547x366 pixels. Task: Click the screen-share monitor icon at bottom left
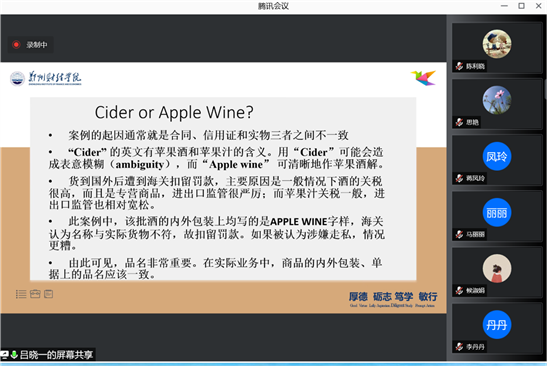click(x=5, y=355)
